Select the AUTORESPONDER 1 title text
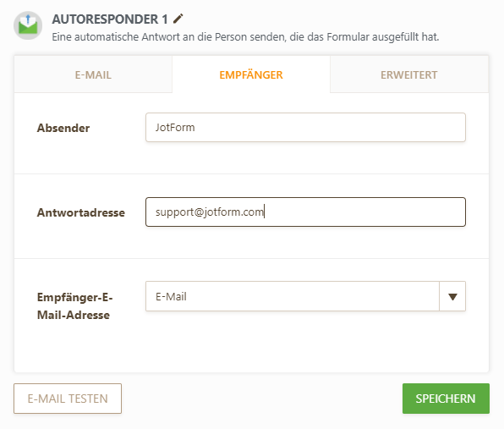This screenshot has height=429, width=504. pos(110,19)
